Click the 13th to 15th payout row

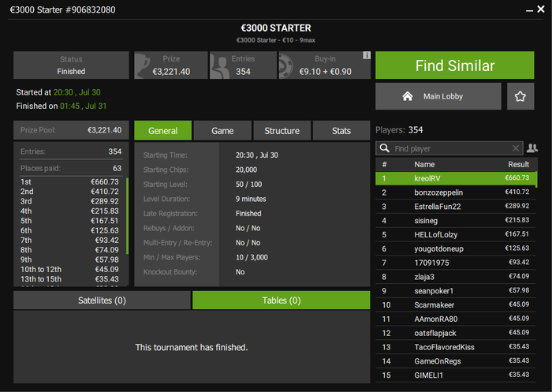69,279
